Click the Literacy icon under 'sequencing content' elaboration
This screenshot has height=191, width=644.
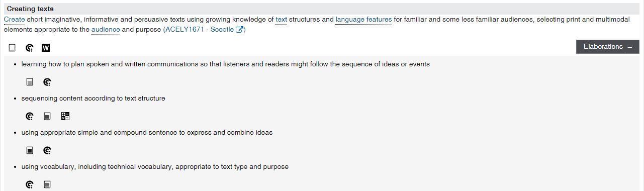(47, 116)
